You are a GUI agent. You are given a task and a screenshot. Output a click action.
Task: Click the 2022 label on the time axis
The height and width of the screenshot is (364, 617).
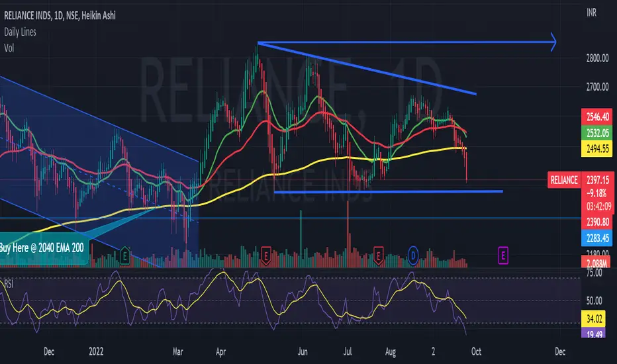pos(96,351)
